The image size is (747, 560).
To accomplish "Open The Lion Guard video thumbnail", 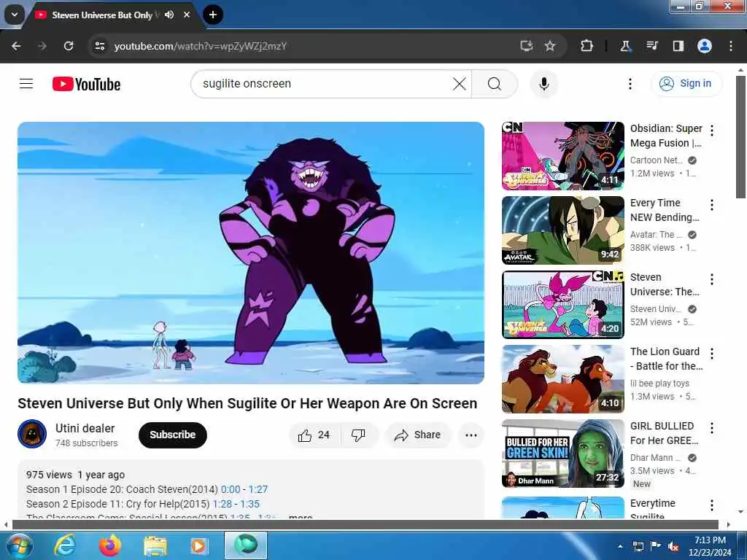I will 563,378.
